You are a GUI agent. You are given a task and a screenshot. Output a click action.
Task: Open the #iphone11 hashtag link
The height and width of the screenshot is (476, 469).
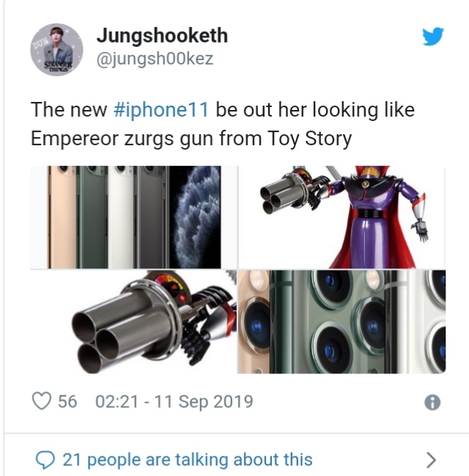(161, 109)
